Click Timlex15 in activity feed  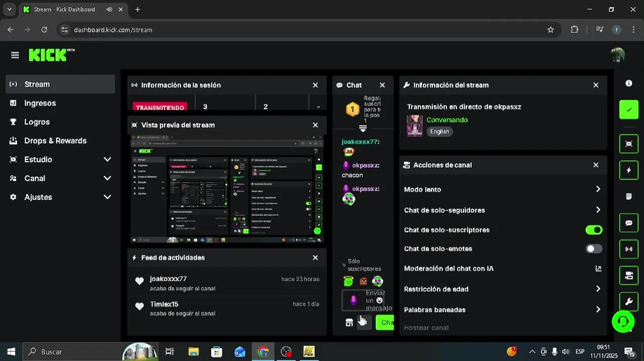point(164,304)
